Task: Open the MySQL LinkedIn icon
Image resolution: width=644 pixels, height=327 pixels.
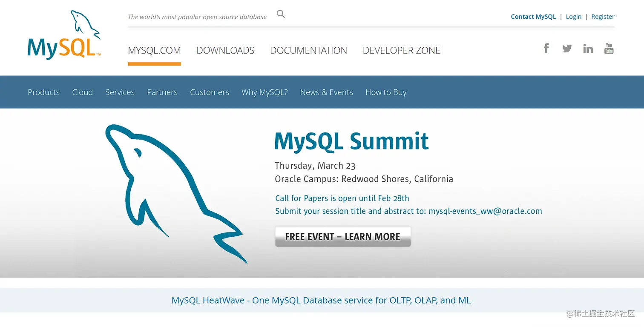Action: click(x=588, y=49)
